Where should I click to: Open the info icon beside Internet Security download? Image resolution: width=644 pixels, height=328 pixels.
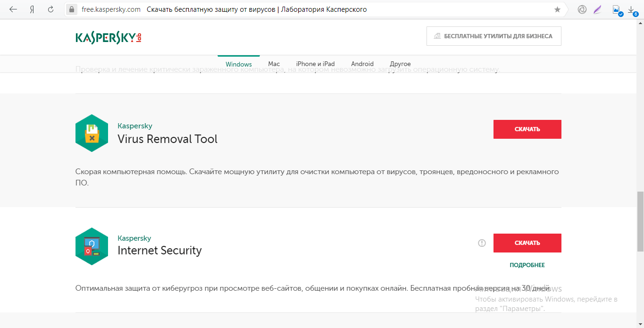click(482, 243)
